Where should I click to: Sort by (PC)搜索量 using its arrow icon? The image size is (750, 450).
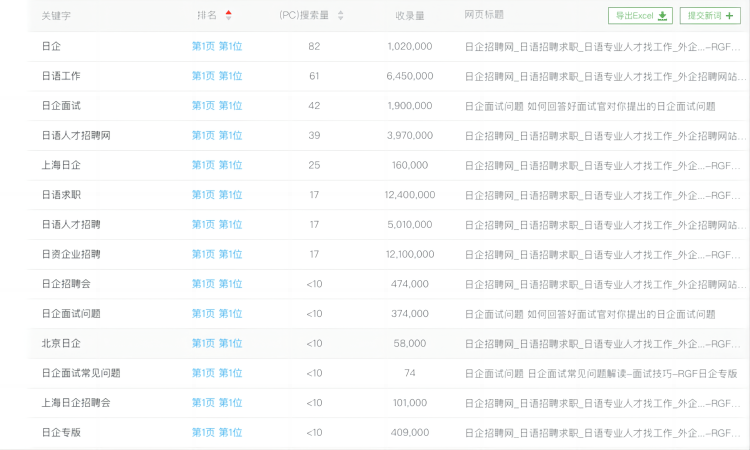coord(340,16)
